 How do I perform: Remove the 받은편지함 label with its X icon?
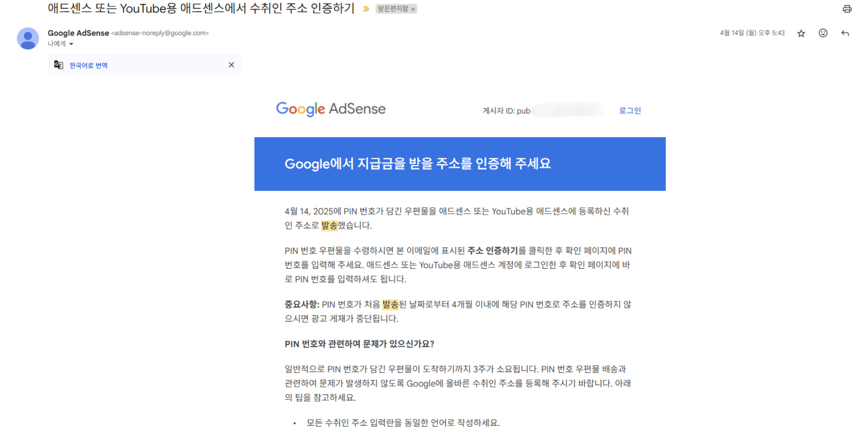coord(413,9)
